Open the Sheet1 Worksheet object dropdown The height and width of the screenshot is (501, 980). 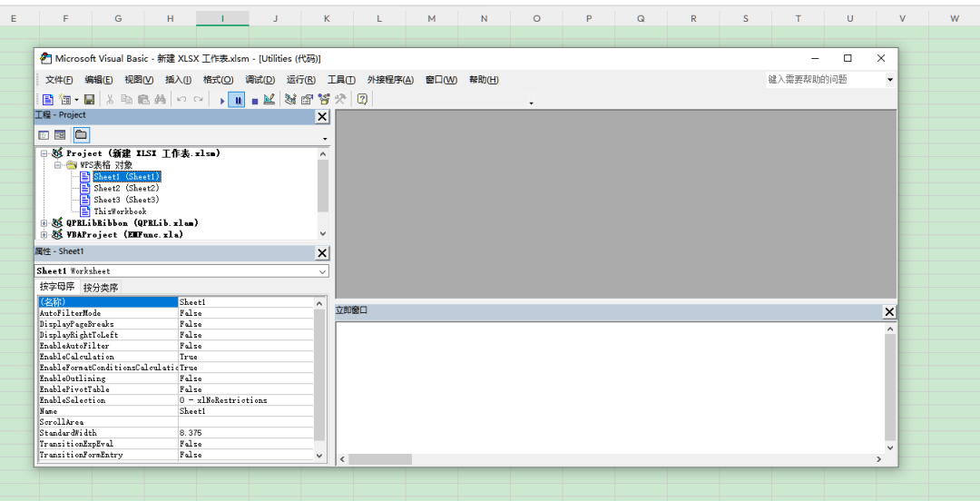tap(322, 271)
